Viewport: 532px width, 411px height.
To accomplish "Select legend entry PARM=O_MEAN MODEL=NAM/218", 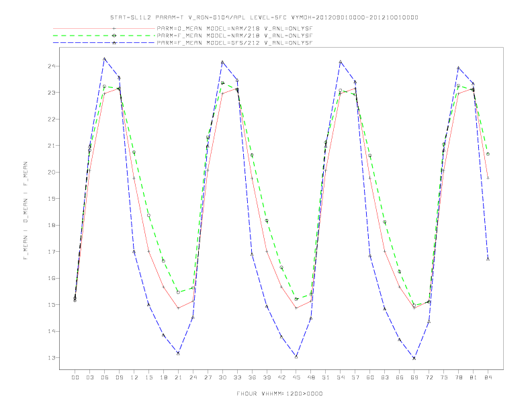I will point(234,28).
